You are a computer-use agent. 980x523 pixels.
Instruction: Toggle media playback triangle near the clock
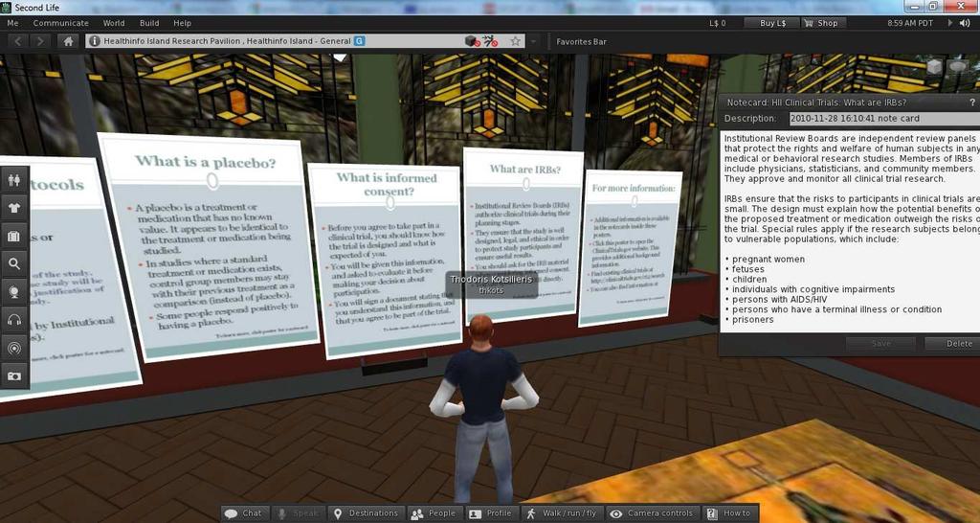950,23
